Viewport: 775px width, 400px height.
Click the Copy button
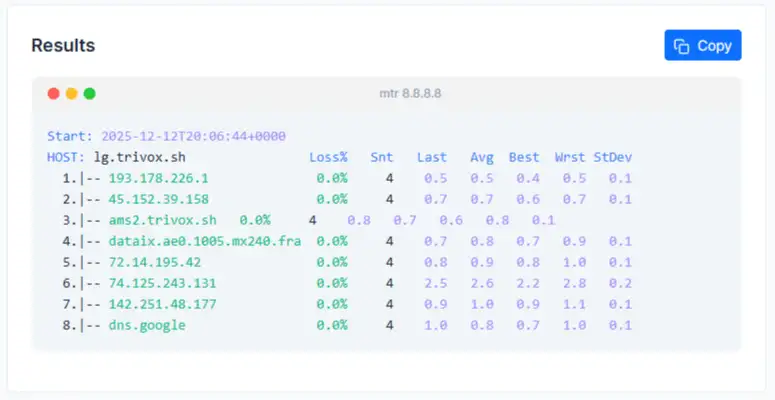coord(702,45)
